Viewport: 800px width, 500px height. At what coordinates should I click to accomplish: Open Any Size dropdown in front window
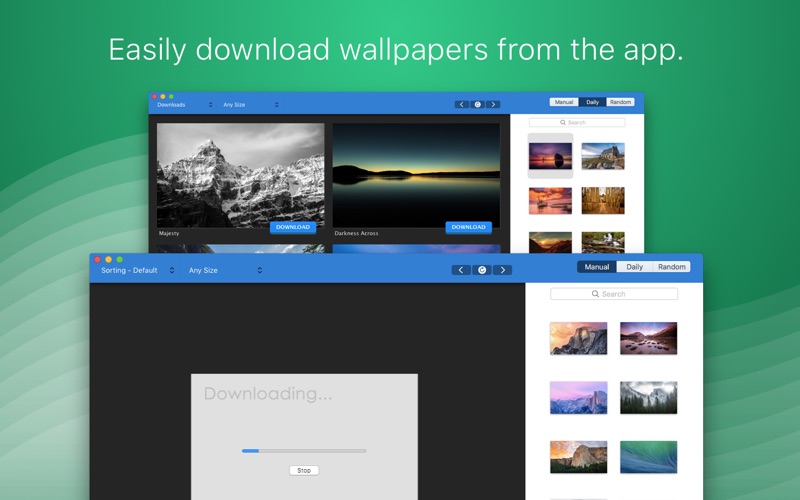pyautogui.click(x=225, y=270)
